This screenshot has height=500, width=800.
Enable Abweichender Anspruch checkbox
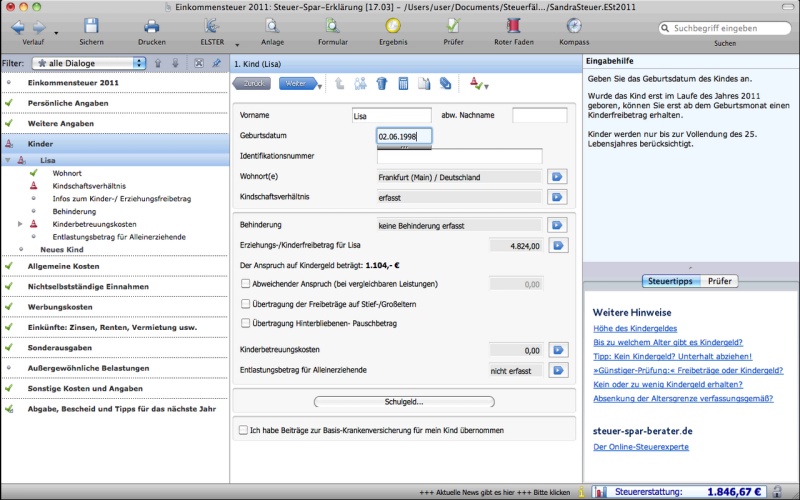click(245, 284)
